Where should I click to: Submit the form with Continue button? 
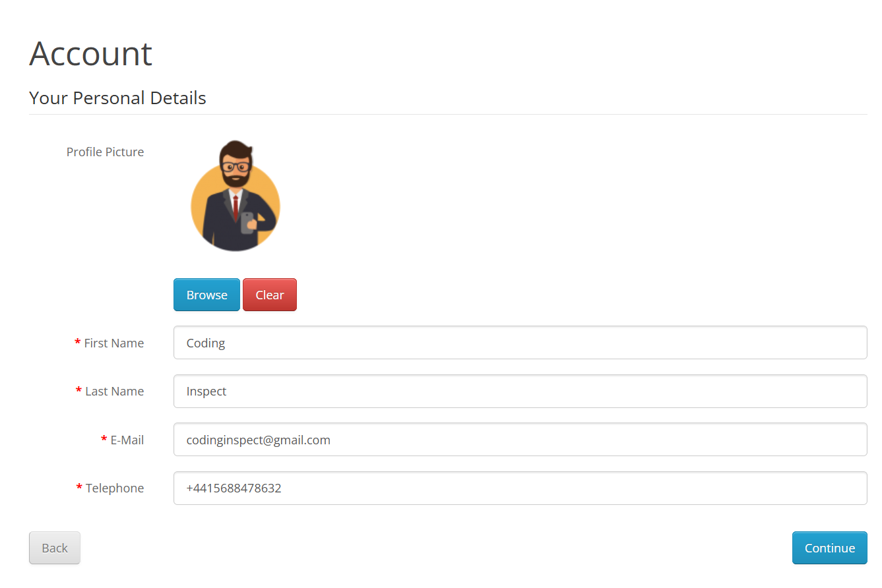pyautogui.click(x=830, y=548)
